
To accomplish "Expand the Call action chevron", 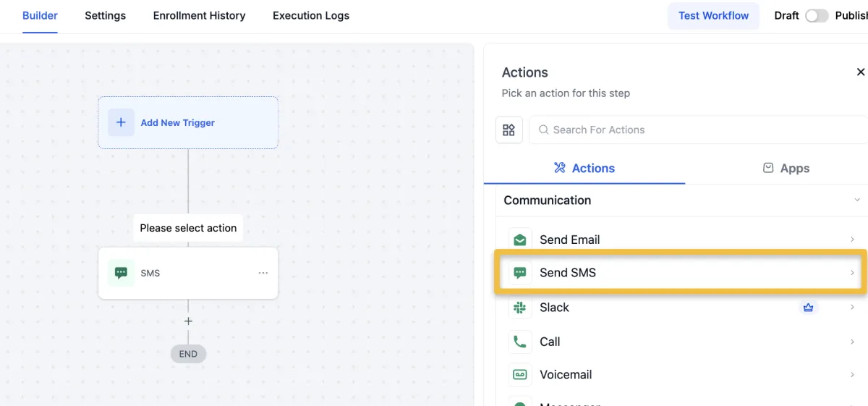I will (x=853, y=342).
